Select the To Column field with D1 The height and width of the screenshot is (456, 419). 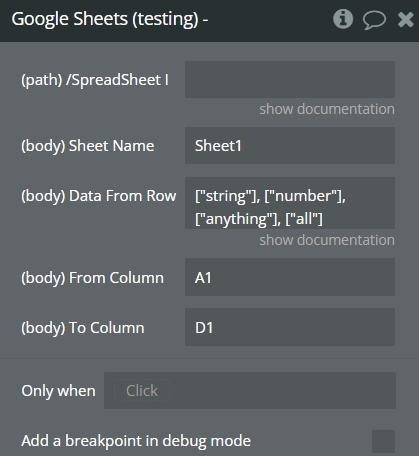290,327
